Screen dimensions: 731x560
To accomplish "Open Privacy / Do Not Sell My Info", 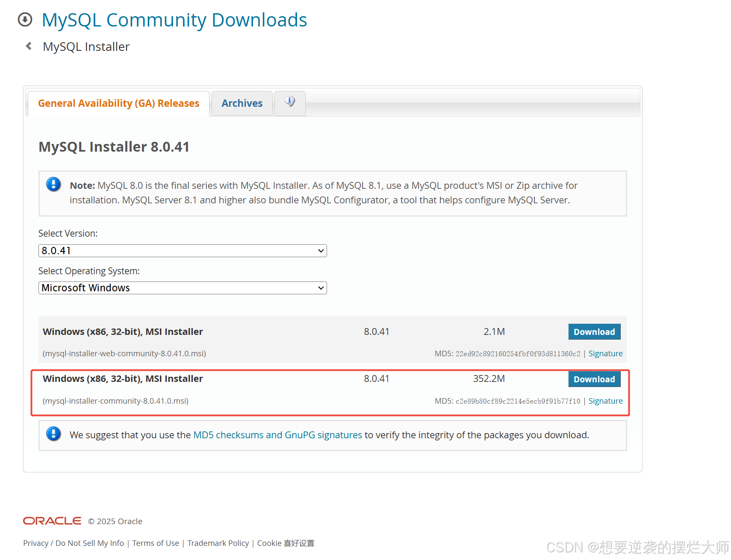I will coord(74,543).
